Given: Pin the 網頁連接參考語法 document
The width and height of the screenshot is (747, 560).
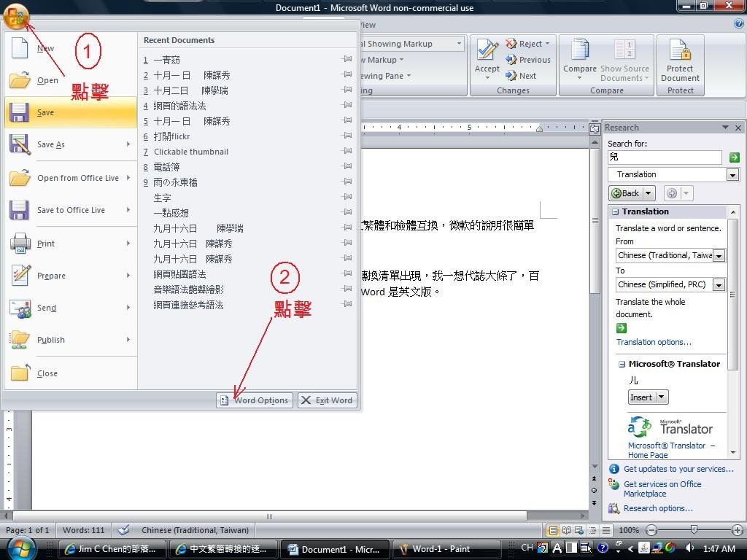Looking at the screenshot, I should [x=347, y=304].
